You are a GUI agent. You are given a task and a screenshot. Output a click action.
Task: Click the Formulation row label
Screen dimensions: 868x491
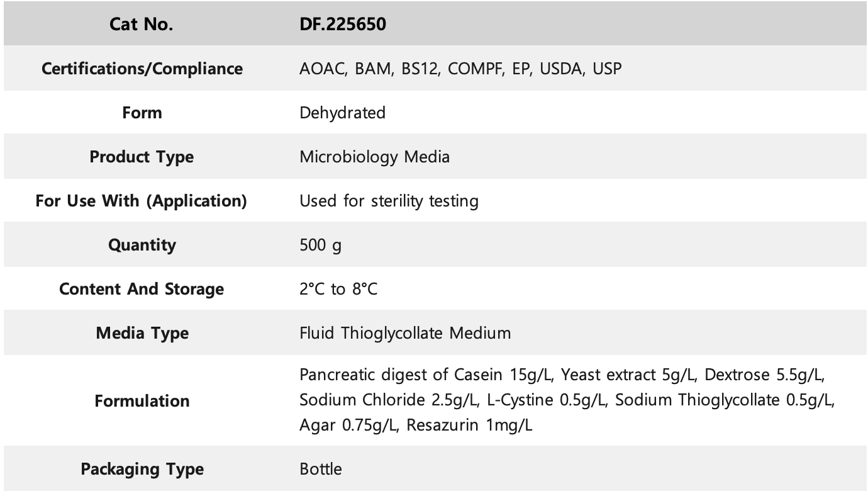(x=142, y=401)
